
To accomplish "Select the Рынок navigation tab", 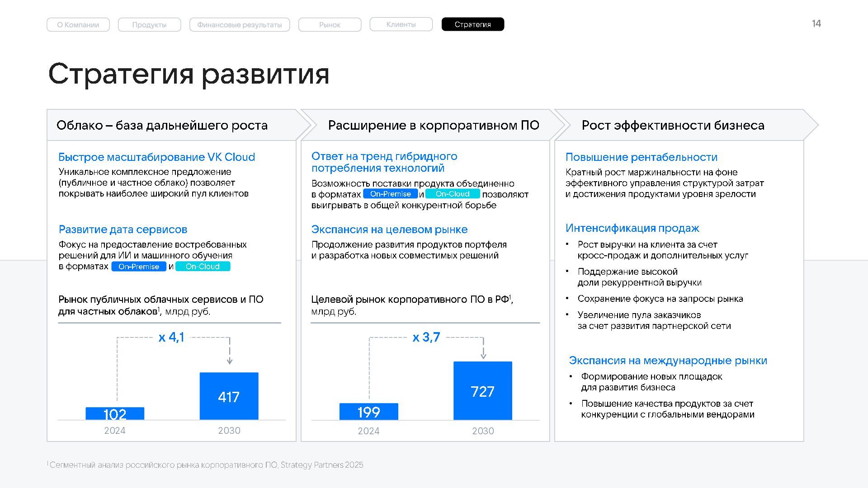I will (330, 24).
